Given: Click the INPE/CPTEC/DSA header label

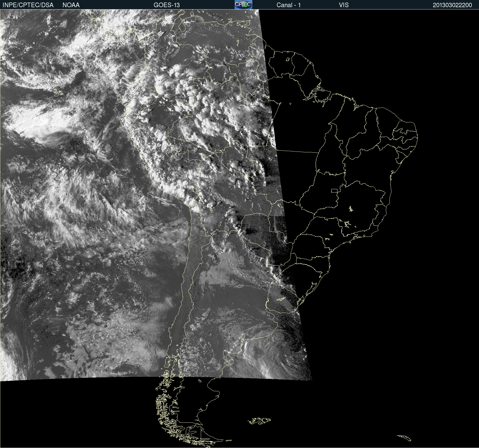Looking at the screenshot, I should 28,5.
